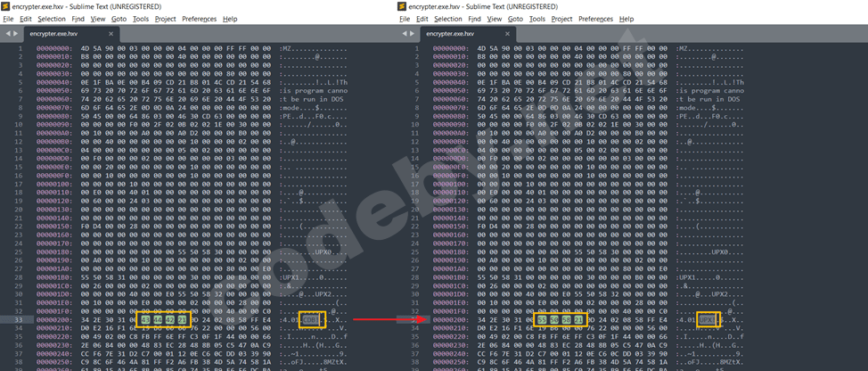Click offset 00000100 in right window
Image resolution: width=868 pixels, height=371 pixels.
coord(450,185)
